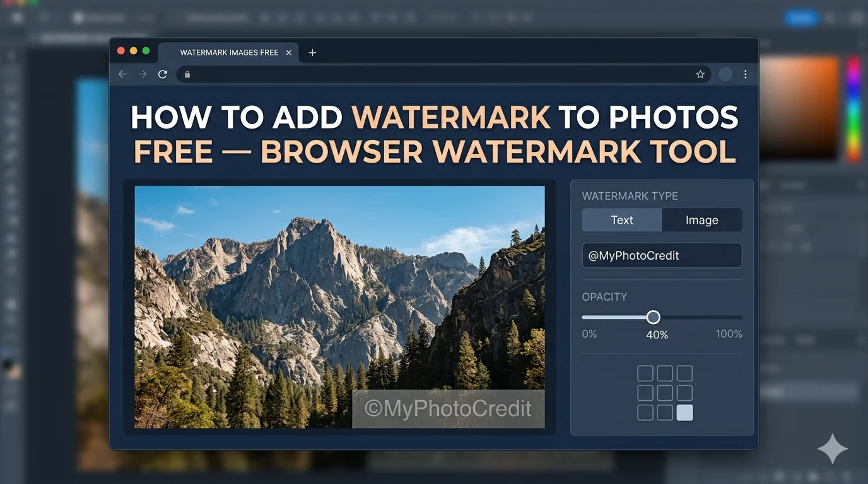Screen dimensions: 868x484
Task: Click the browser forward arrow
Action: (143, 74)
